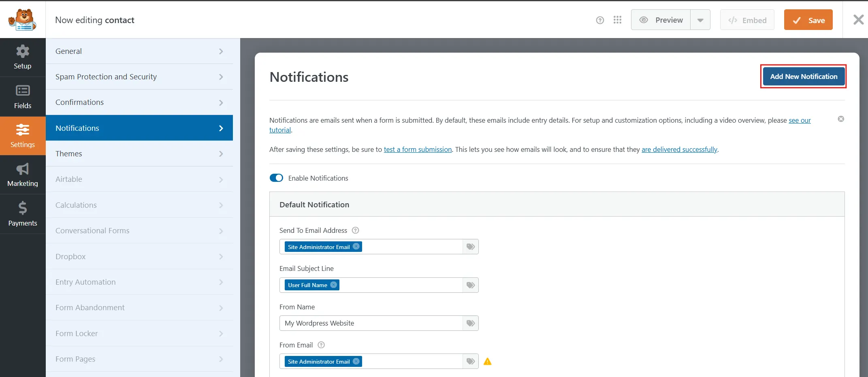Remove Site Administrator Email tag from From Email
Screen dimensions: 868x377
point(356,361)
